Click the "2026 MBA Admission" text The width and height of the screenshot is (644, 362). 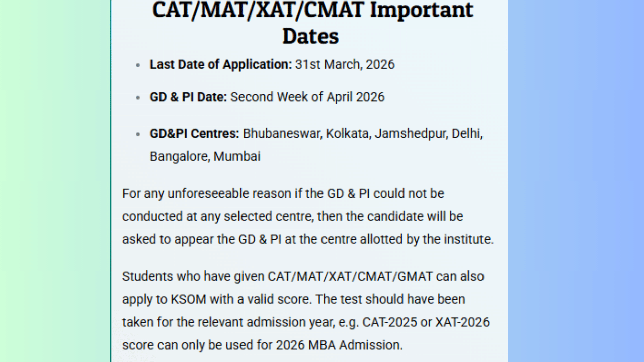click(338, 345)
